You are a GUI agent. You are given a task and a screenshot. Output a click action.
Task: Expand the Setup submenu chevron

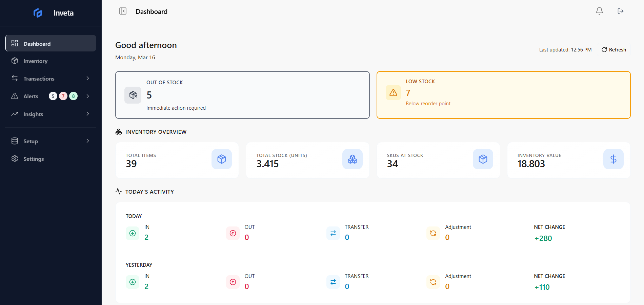[88, 141]
